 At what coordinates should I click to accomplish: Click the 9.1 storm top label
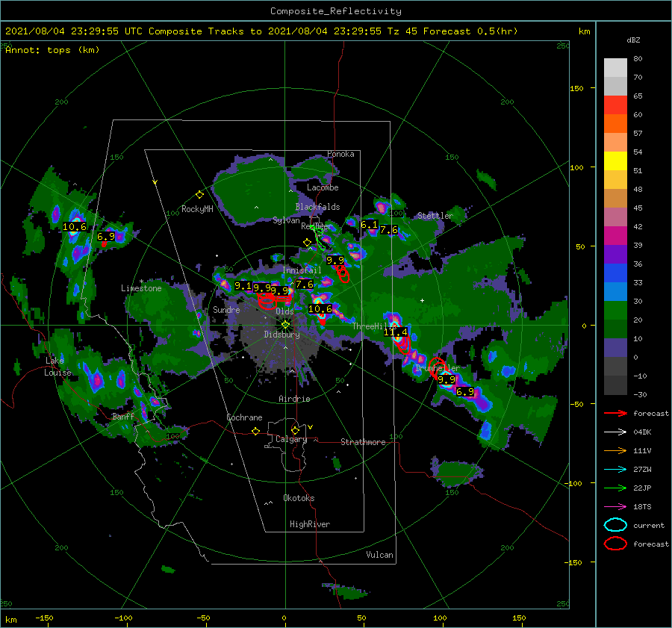243,285
